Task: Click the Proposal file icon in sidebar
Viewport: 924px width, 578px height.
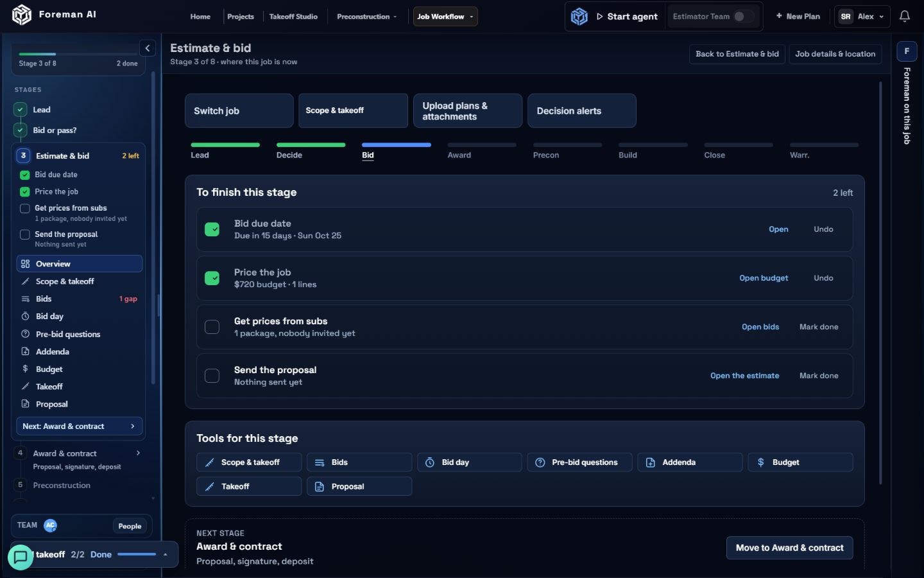Action: pos(26,405)
